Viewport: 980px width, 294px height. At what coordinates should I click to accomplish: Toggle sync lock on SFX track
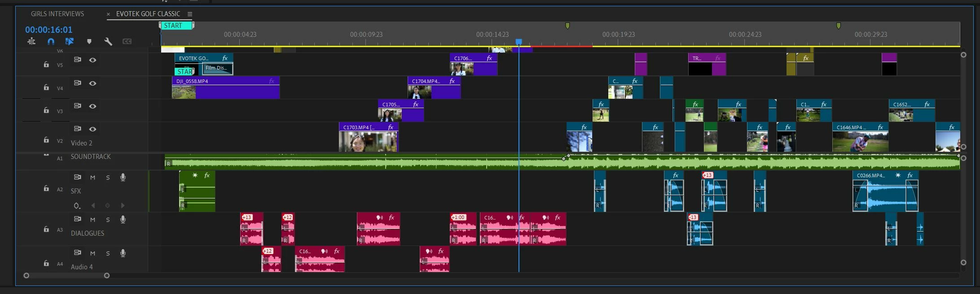click(78, 177)
